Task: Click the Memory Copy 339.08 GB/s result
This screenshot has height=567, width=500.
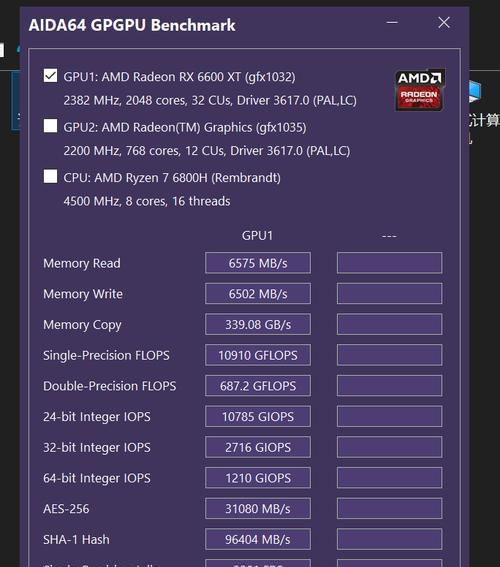Action: coord(258,324)
